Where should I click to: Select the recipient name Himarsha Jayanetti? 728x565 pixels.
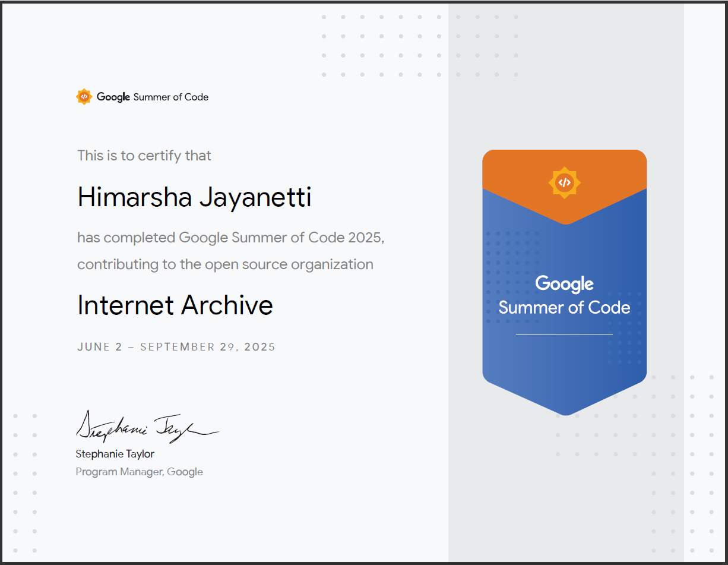(x=194, y=197)
